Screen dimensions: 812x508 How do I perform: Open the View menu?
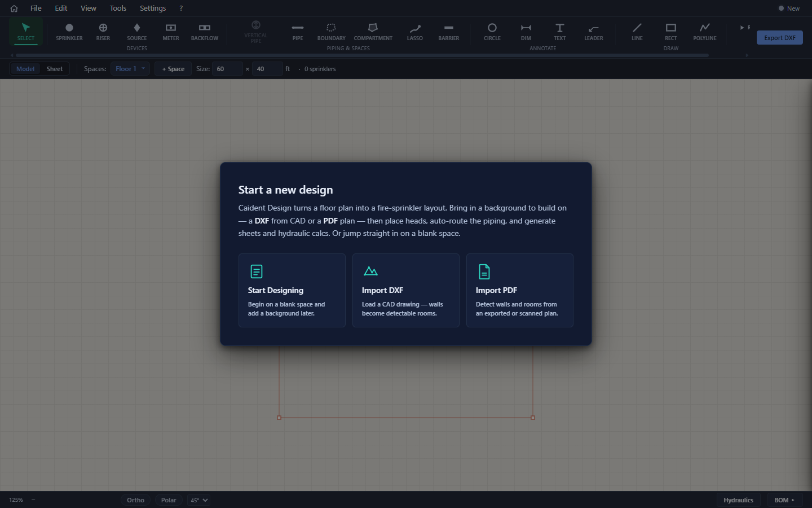(89, 8)
